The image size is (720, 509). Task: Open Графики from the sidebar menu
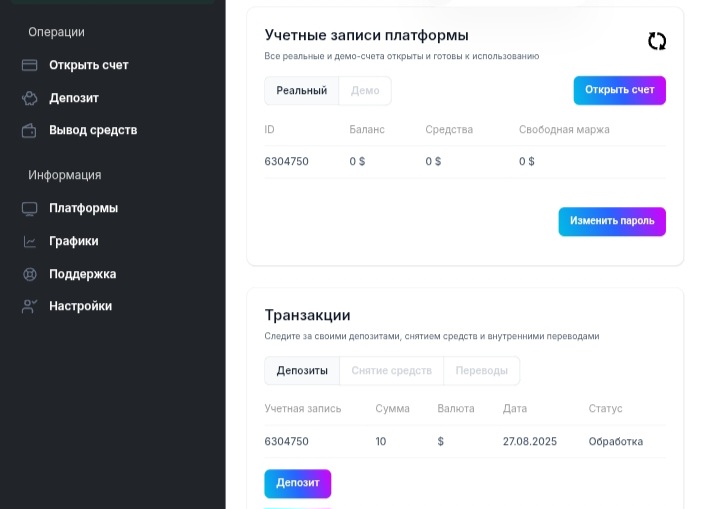click(x=74, y=241)
